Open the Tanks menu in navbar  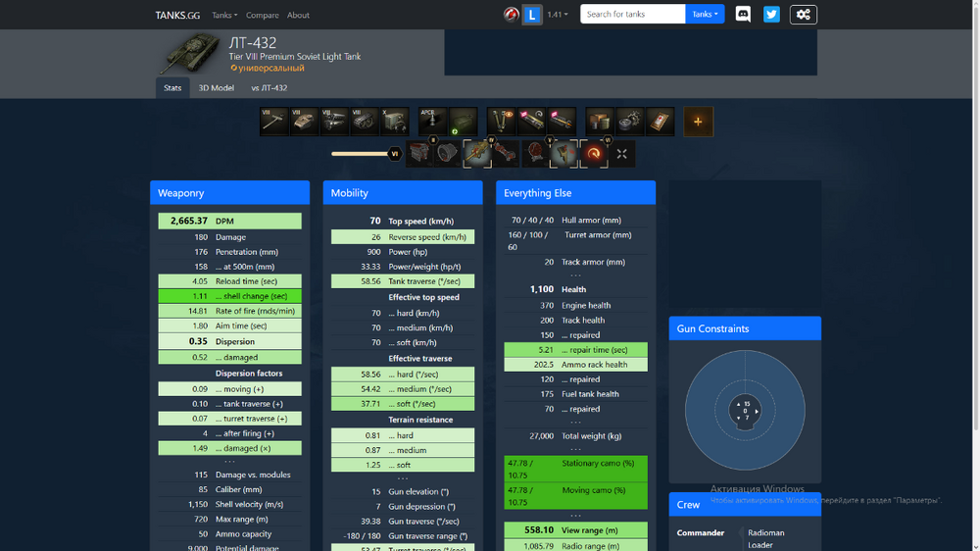coord(224,15)
